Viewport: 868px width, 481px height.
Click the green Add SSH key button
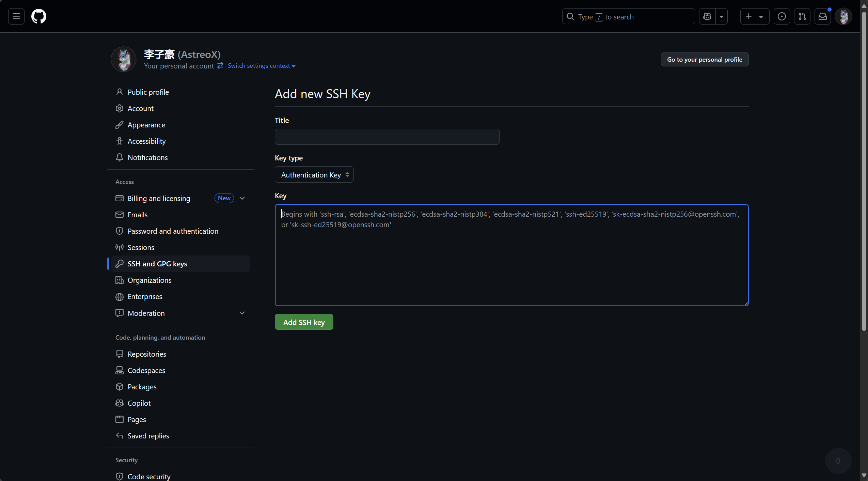point(304,322)
